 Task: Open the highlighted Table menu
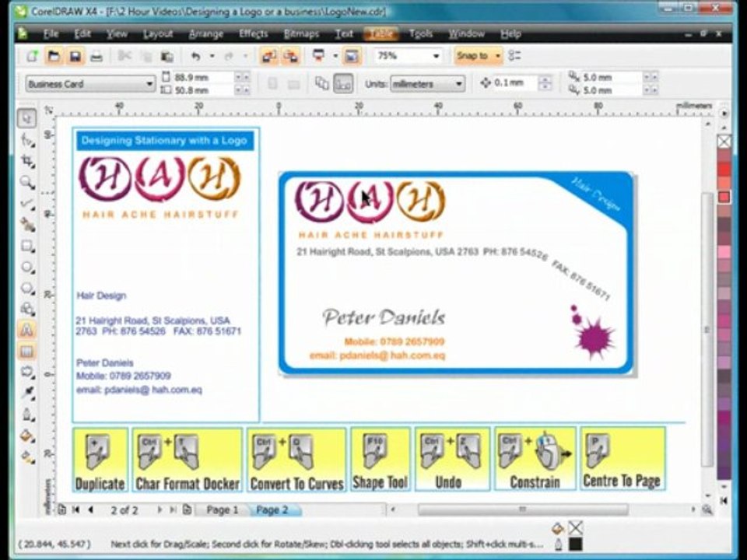381,33
